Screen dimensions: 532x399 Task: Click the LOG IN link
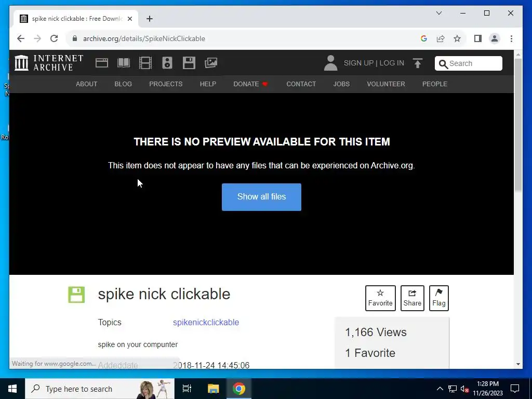coord(392,63)
